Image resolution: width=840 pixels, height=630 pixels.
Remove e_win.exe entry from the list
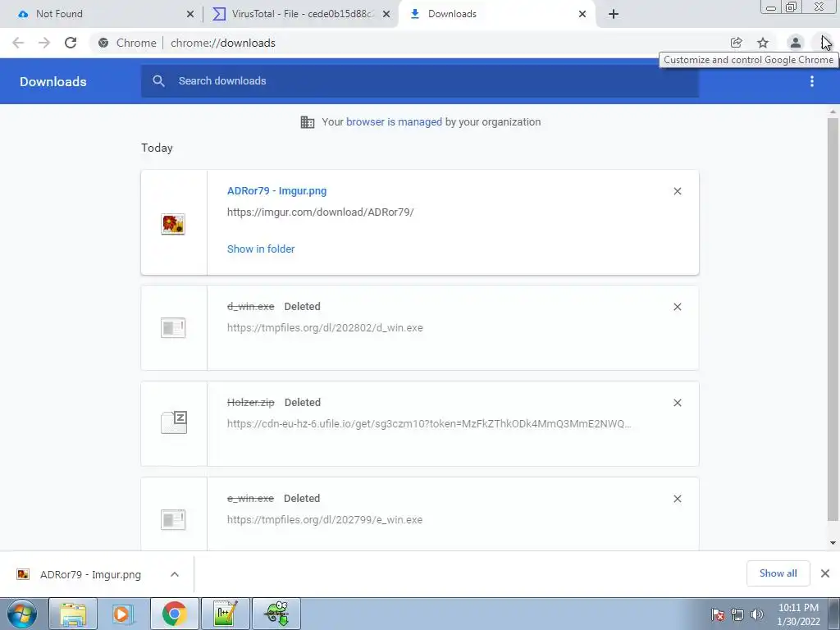tap(677, 499)
